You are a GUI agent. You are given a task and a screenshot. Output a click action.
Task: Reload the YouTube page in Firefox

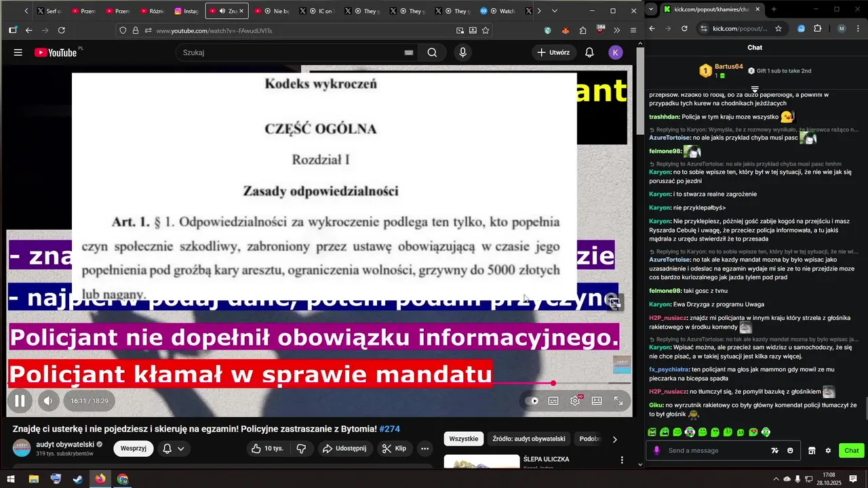[62, 30]
